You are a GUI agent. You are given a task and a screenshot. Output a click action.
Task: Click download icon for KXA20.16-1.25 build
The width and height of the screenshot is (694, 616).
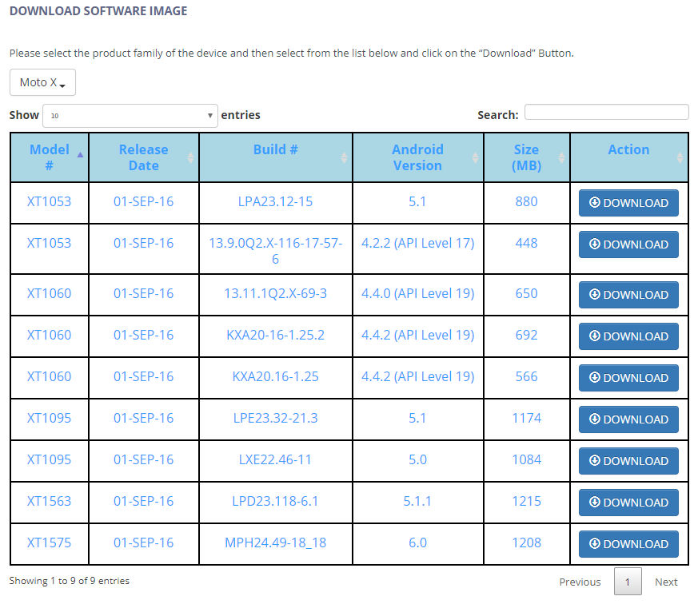[594, 377]
